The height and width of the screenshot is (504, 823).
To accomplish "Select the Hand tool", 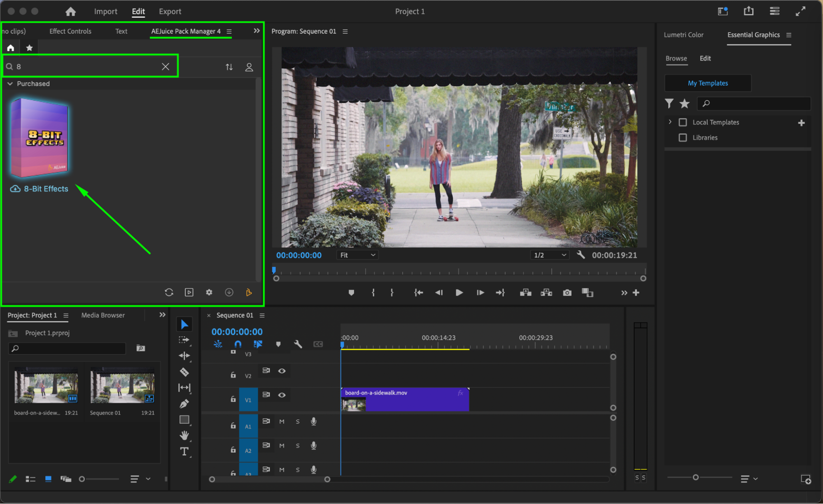I will [184, 435].
